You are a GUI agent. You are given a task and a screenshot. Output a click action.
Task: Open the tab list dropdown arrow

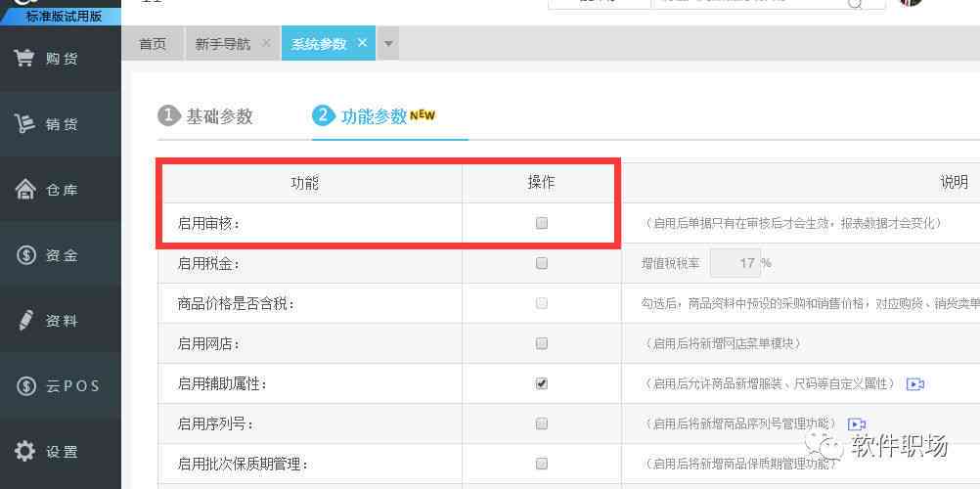(x=388, y=44)
